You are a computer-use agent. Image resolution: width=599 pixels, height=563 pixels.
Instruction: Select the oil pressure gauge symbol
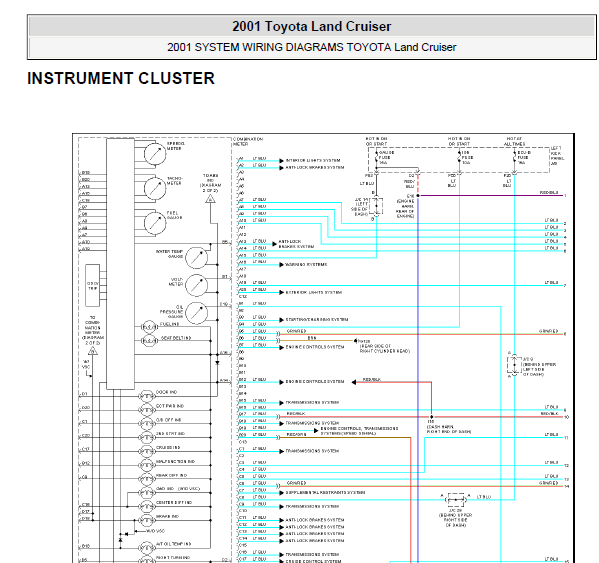(x=196, y=313)
